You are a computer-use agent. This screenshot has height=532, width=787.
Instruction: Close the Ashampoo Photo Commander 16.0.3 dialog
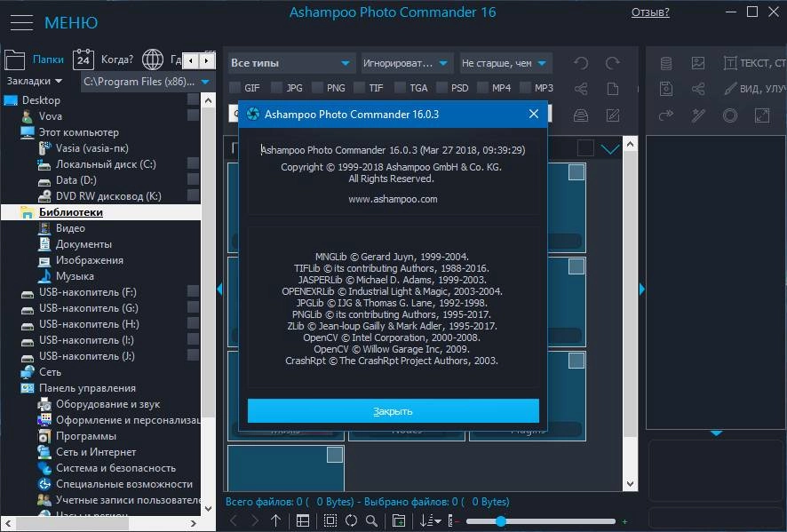click(x=534, y=114)
